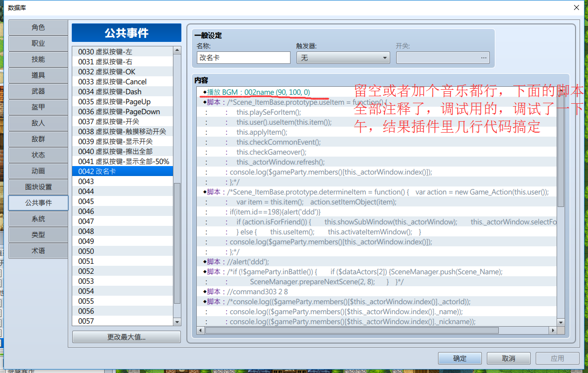This screenshot has width=588, height=373.
Task: Select the 公共事件 tab
Action: (x=38, y=202)
